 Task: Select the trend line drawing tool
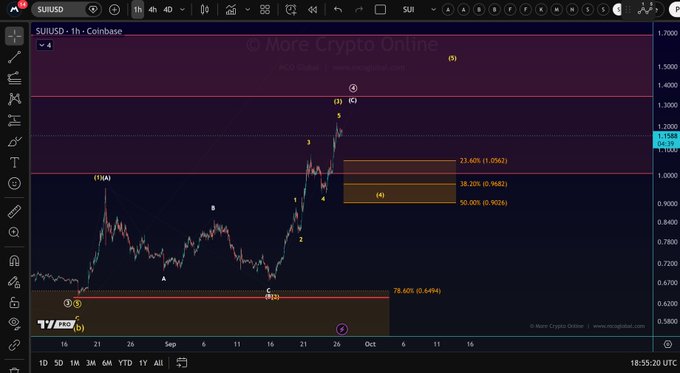14,57
